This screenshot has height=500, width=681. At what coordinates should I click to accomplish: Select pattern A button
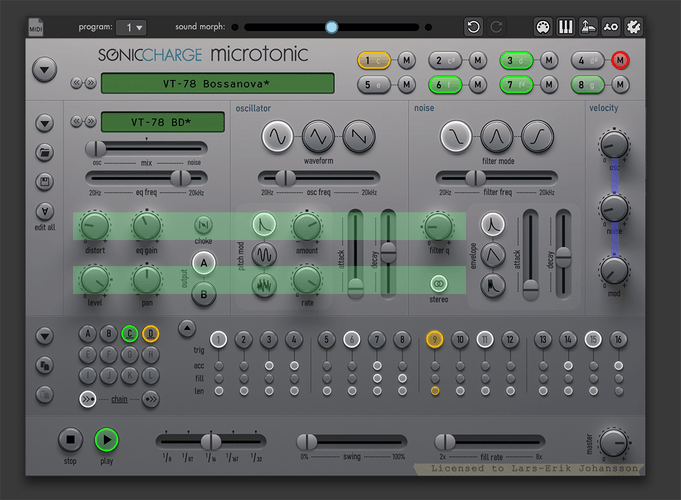(x=88, y=334)
